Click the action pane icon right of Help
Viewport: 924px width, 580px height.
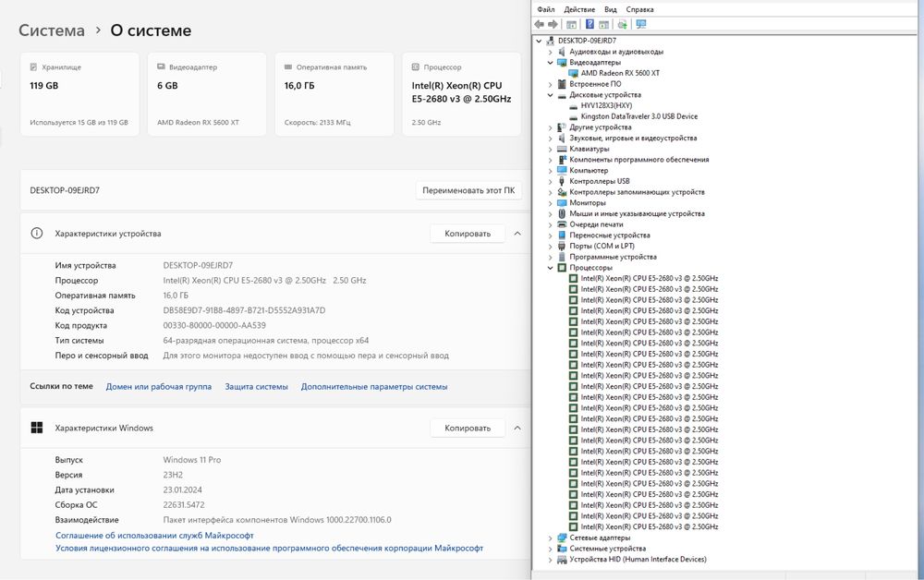click(x=603, y=24)
